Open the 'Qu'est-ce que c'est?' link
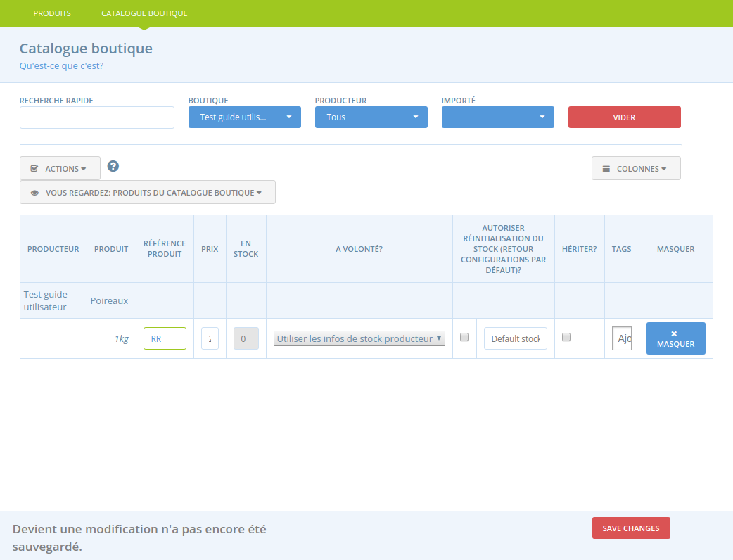Screen dimensions: 733x560 pos(61,66)
